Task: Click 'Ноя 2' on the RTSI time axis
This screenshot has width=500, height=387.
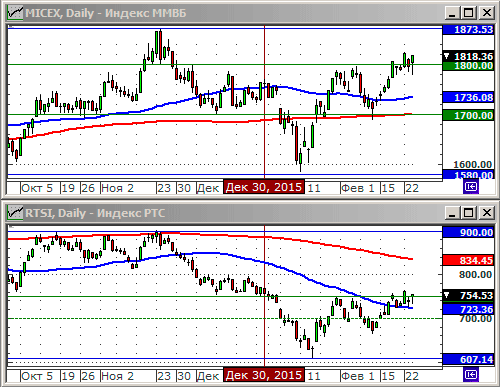Action: point(117,376)
